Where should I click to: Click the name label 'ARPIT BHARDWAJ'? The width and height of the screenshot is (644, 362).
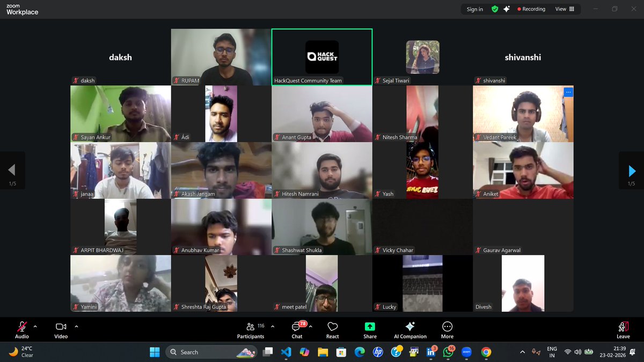(103, 250)
